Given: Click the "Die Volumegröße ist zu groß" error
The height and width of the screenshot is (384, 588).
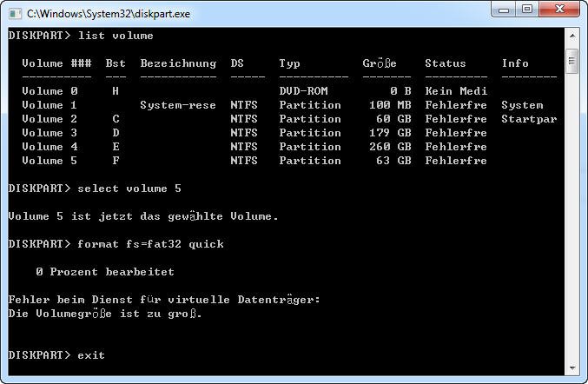Looking at the screenshot, I should (x=104, y=314).
